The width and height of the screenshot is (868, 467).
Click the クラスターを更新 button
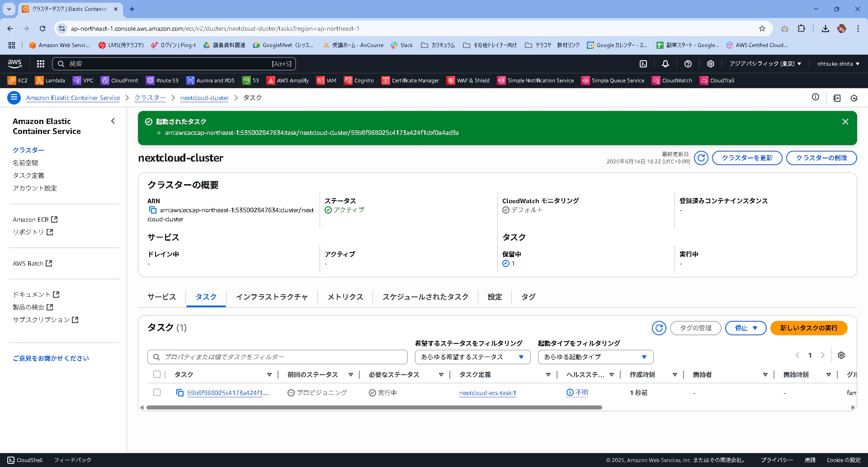tap(747, 158)
